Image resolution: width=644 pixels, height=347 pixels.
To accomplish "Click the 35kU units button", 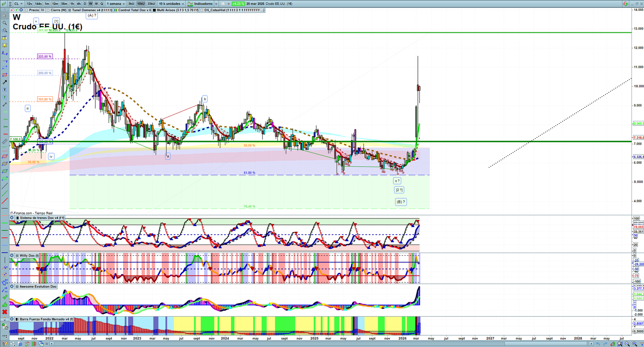I will [x=151, y=4].
